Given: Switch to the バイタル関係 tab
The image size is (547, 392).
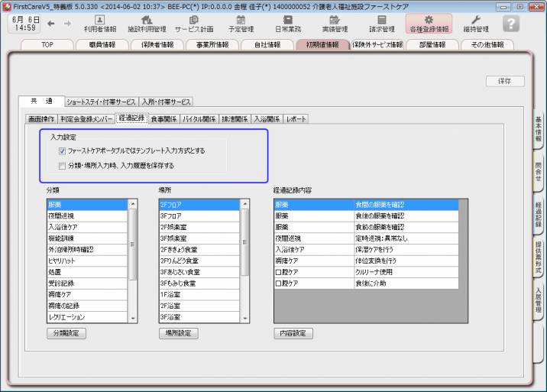Looking at the screenshot, I should [x=198, y=119].
